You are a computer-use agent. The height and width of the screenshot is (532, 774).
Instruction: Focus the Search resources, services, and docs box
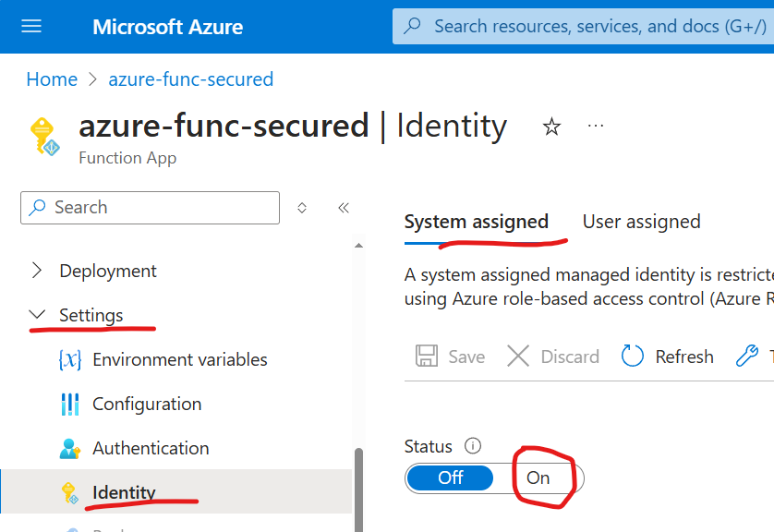click(x=583, y=26)
